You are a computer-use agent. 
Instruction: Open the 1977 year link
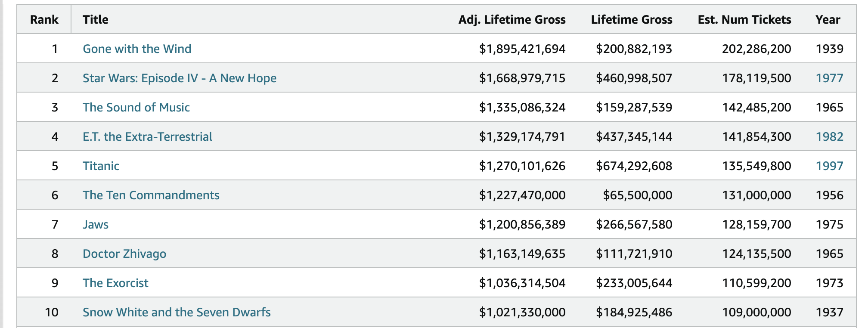(829, 78)
